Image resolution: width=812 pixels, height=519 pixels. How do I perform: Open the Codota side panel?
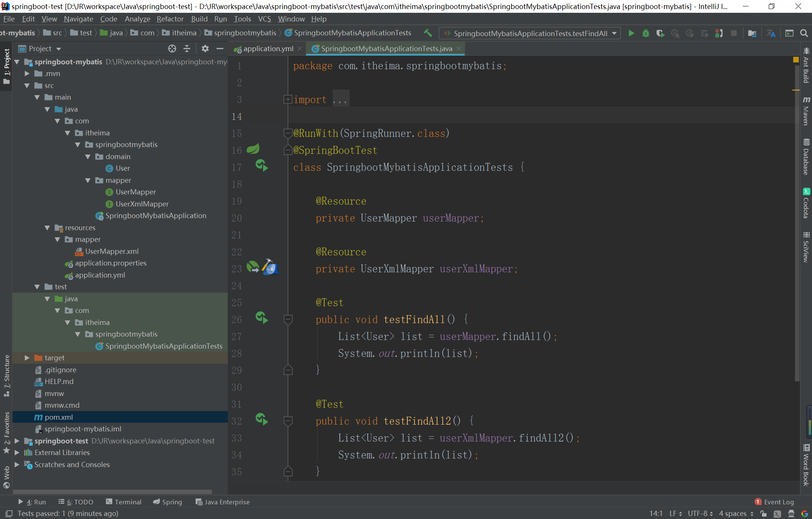coord(806,203)
